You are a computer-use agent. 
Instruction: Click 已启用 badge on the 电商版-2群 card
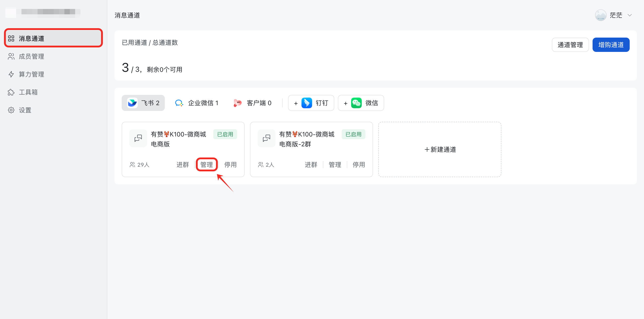(353, 134)
